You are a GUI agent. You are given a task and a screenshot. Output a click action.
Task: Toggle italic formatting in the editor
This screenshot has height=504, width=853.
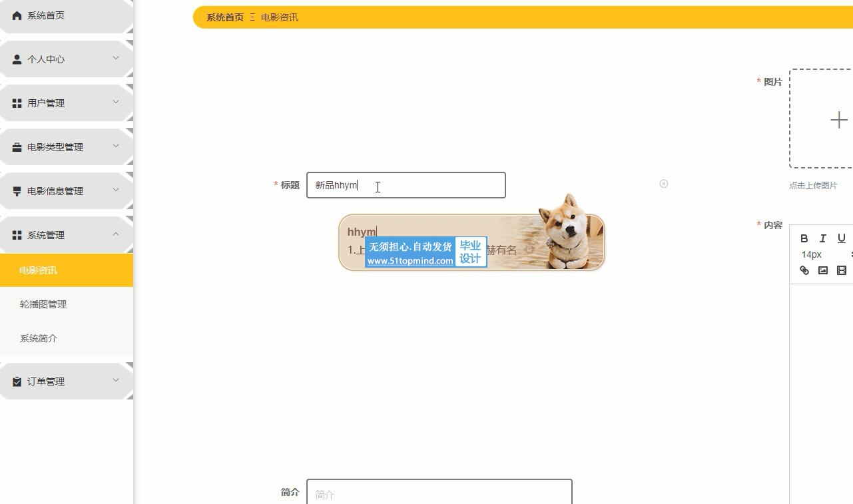point(823,238)
